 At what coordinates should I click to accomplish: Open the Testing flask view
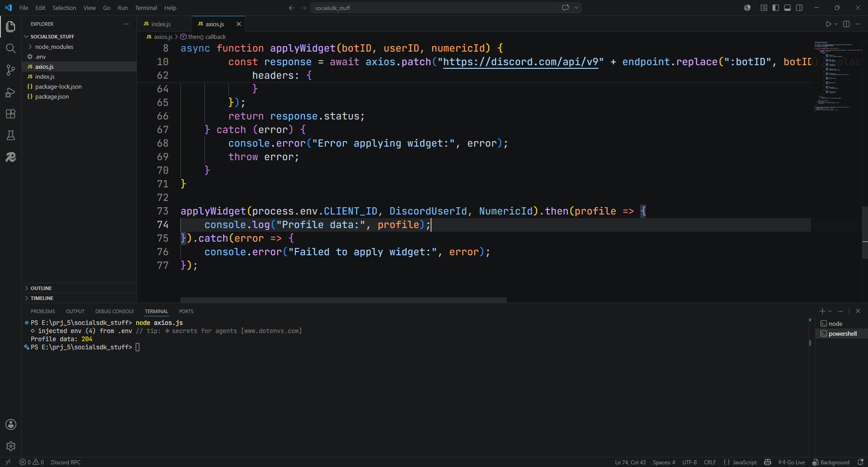coord(11,135)
